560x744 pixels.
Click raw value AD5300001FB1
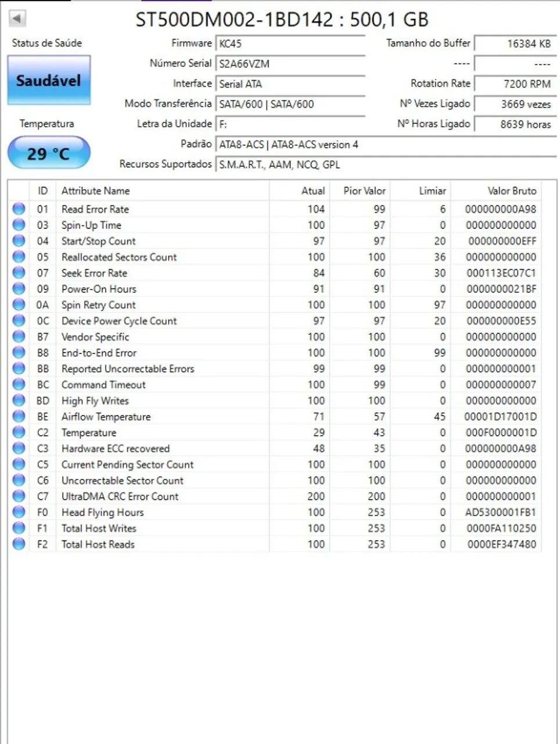tap(501, 513)
